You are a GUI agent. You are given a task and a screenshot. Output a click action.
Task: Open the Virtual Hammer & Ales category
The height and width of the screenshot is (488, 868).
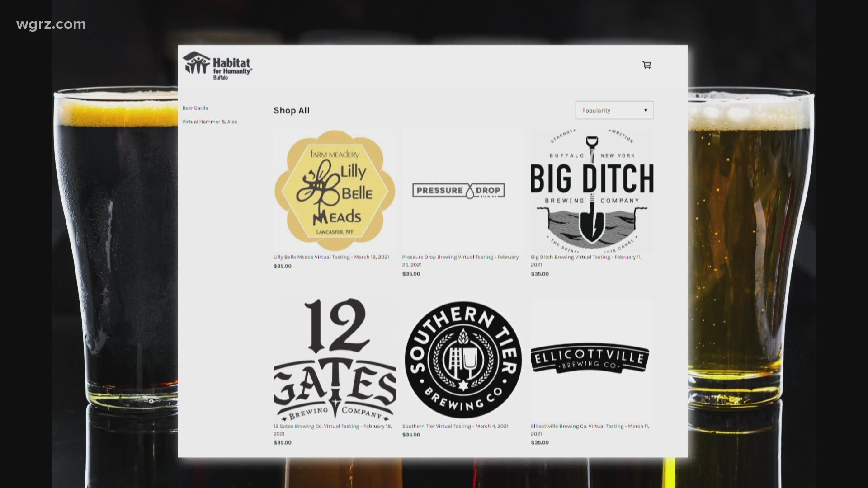point(209,122)
